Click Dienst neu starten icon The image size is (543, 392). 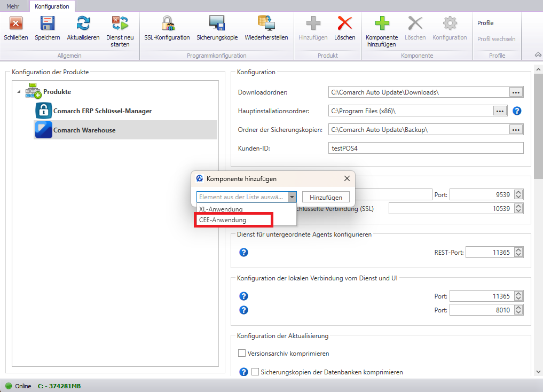(x=120, y=23)
